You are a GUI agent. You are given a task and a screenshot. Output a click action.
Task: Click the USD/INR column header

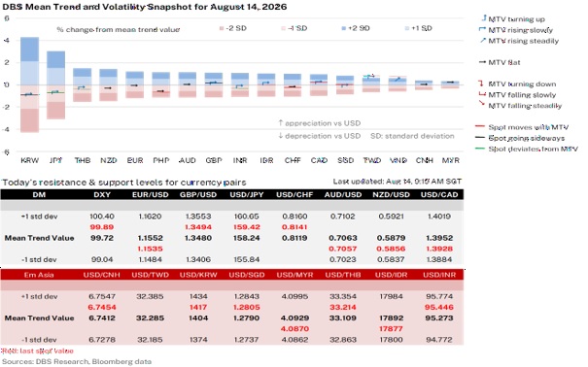[439, 275]
